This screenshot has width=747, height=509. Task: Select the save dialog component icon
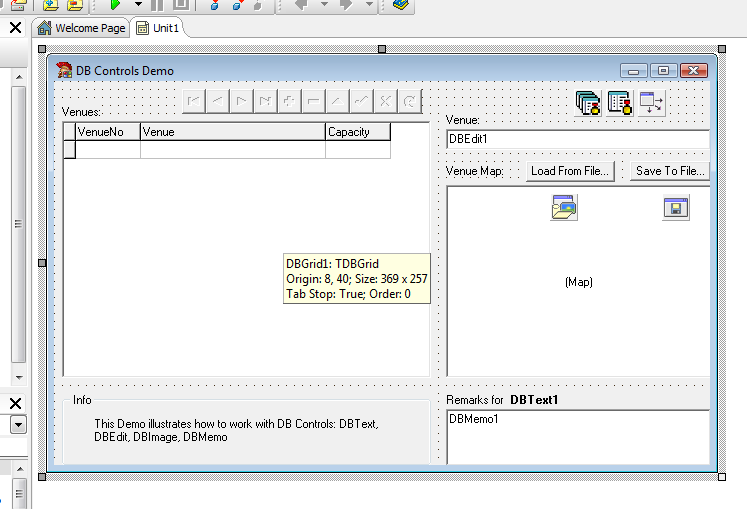pyautogui.click(x=676, y=207)
